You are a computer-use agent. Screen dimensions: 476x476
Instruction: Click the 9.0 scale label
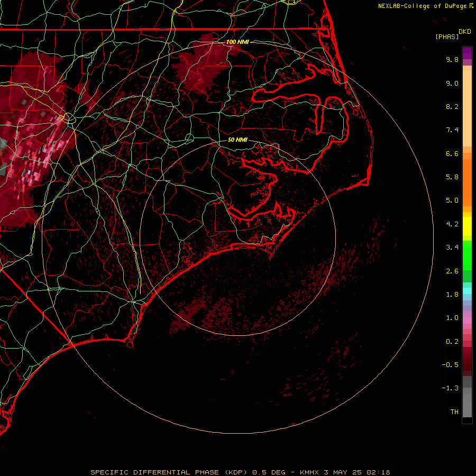(x=452, y=83)
